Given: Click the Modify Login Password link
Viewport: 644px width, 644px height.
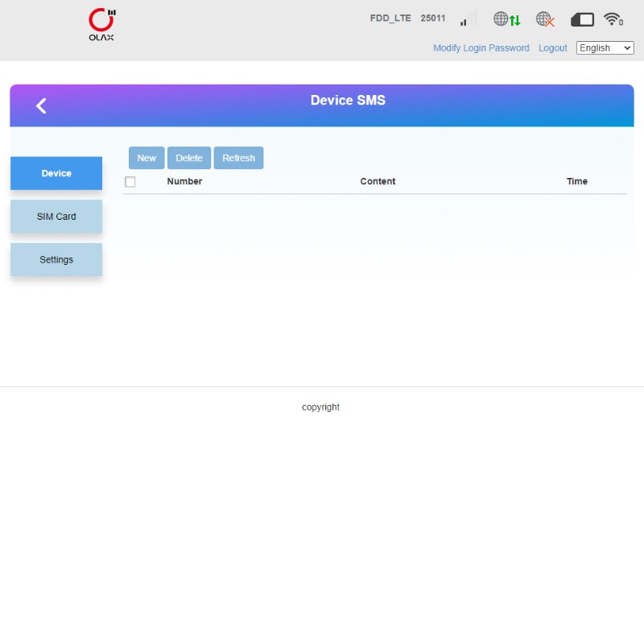Looking at the screenshot, I should tap(481, 48).
